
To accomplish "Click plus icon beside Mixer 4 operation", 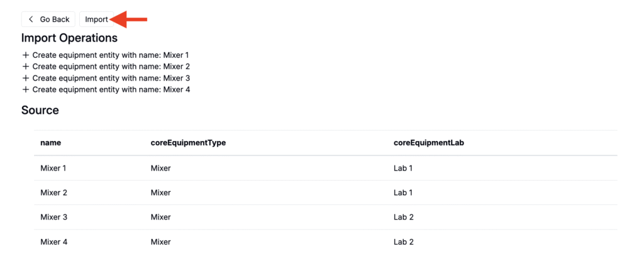I will pyautogui.click(x=26, y=89).
